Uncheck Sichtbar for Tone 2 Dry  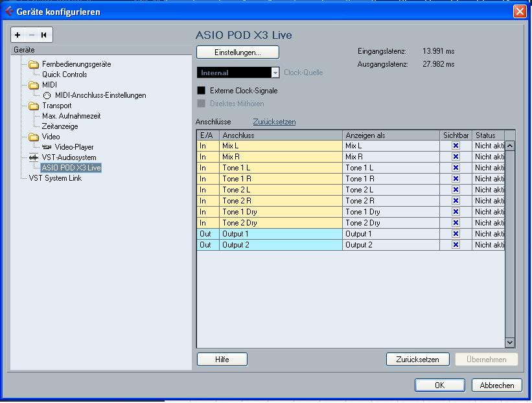coord(456,222)
